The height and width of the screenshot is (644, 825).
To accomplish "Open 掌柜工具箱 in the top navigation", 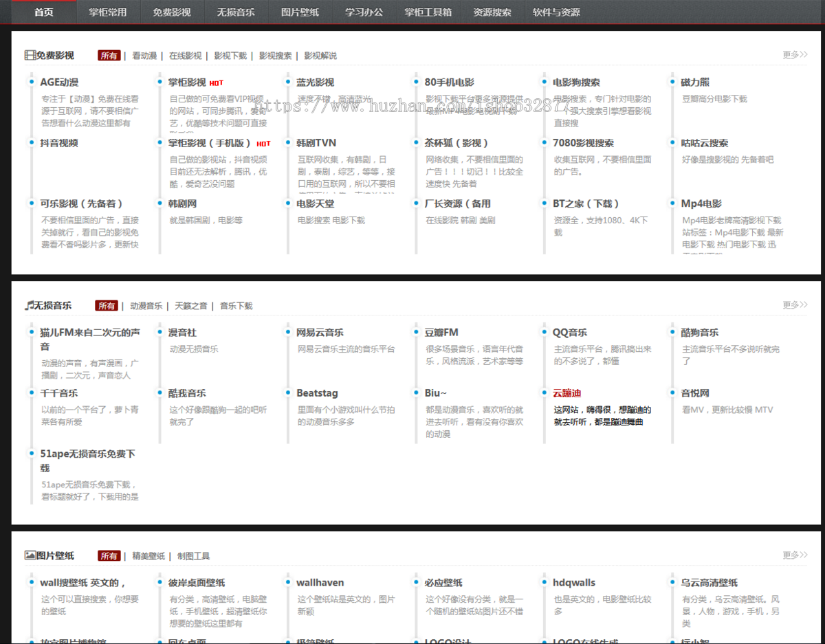I will (428, 12).
